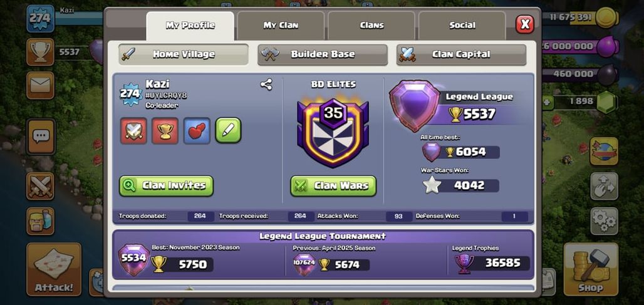Go to the Social tab
The width and height of the screenshot is (644, 305).
coord(462,26)
